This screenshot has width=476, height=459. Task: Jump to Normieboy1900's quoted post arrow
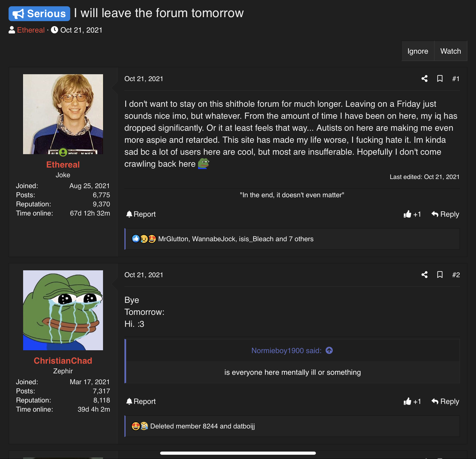pyautogui.click(x=329, y=350)
